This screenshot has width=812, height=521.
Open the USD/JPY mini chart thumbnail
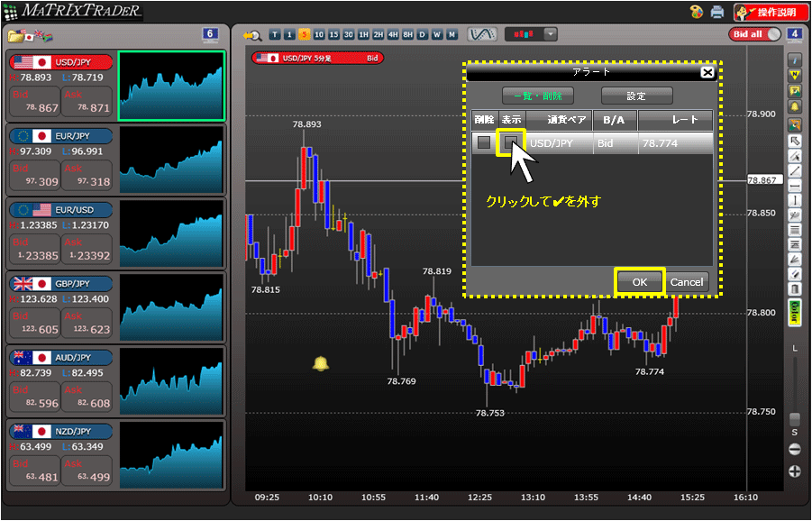[171, 86]
